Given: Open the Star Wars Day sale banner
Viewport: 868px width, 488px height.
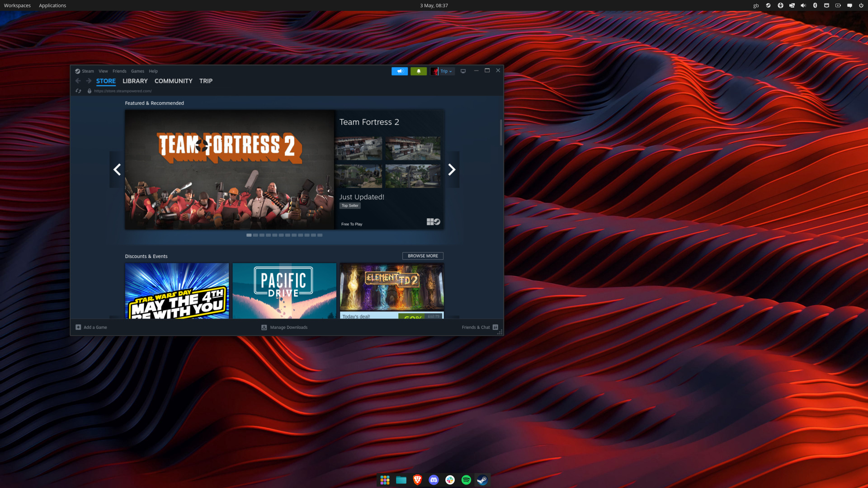Looking at the screenshot, I should [177, 291].
